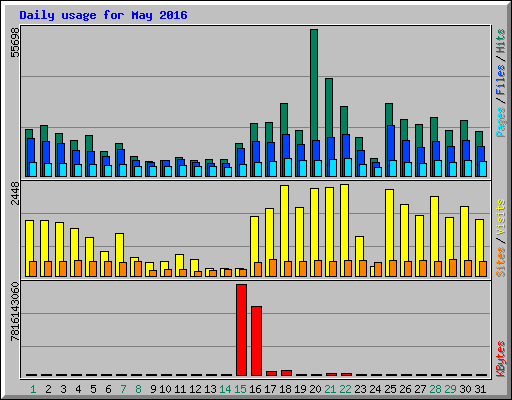Click green day label 7 on the x-axis

pos(123,389)
